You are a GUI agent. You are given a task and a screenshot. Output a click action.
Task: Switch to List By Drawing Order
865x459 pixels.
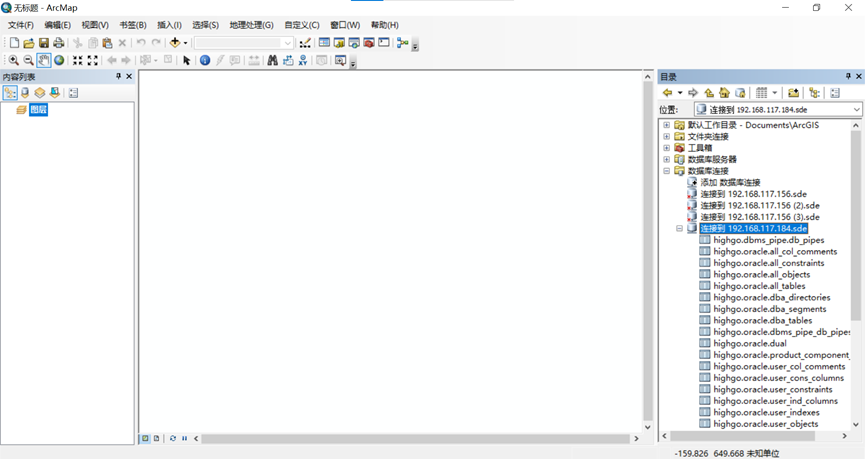tap(10, 93)
